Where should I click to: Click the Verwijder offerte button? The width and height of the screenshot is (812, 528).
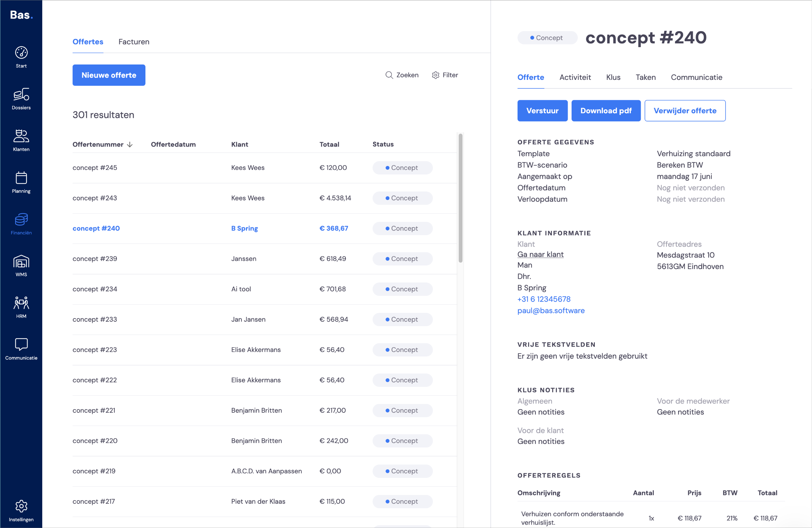tap(685, 111)
